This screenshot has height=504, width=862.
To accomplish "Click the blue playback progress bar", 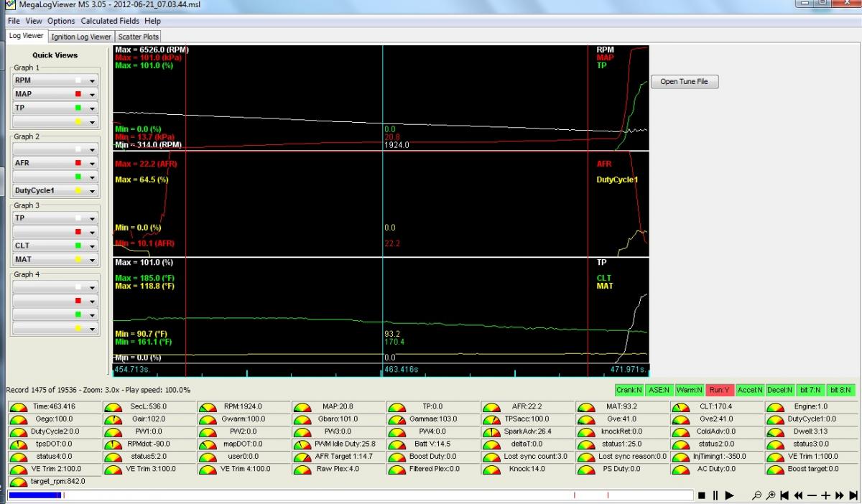I will pyautogui.click(x=34, y=495).
